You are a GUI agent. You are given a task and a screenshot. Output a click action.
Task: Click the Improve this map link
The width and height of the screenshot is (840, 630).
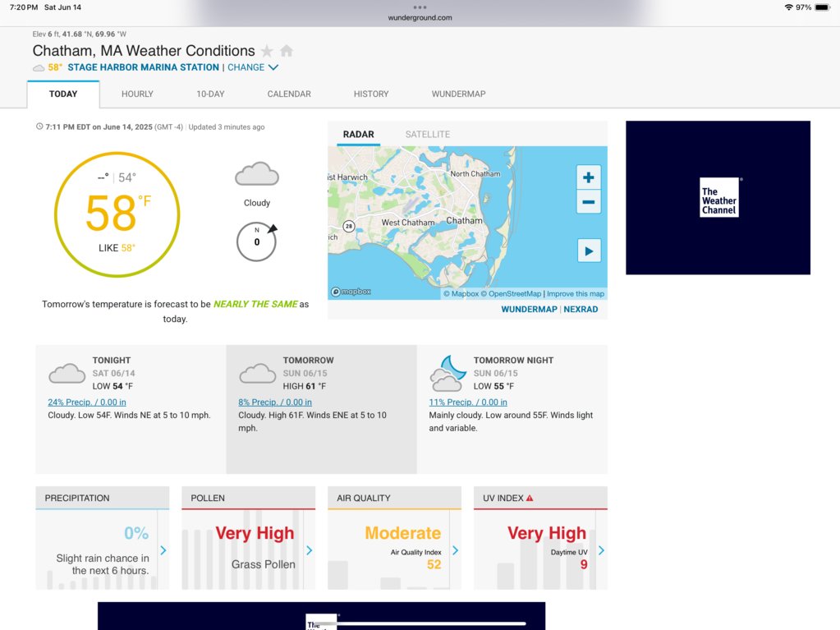pyautogui.click(x=576, y=293)
